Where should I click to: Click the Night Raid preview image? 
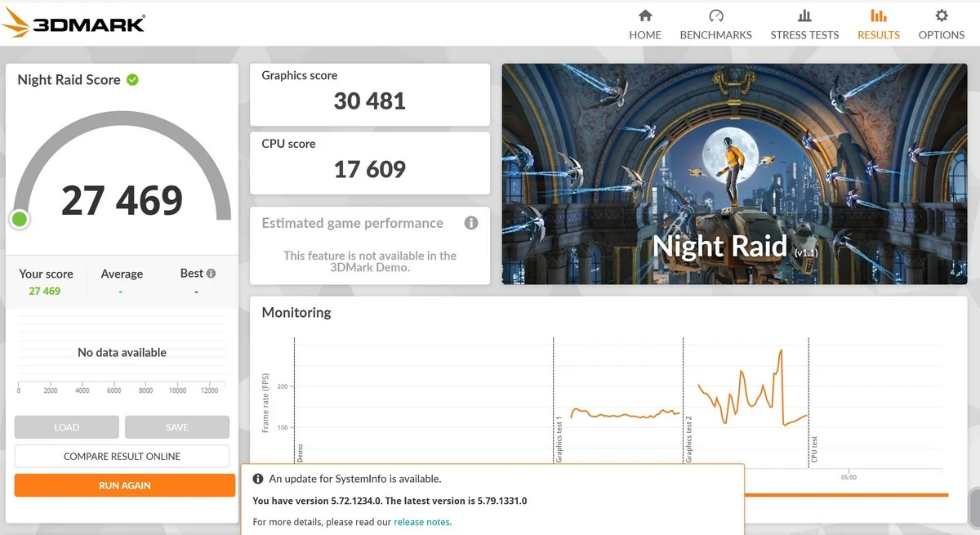pyautogui.click(x=734, y=174)
